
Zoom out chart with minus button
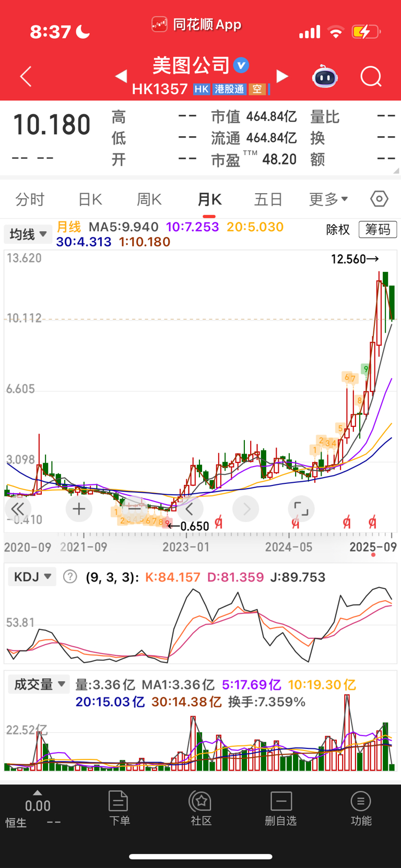click(x=134, y=509)
